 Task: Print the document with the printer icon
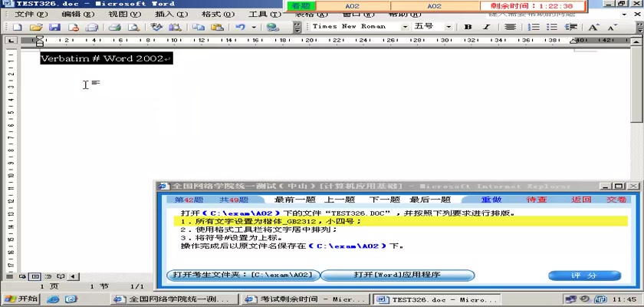tap(114, 28)
